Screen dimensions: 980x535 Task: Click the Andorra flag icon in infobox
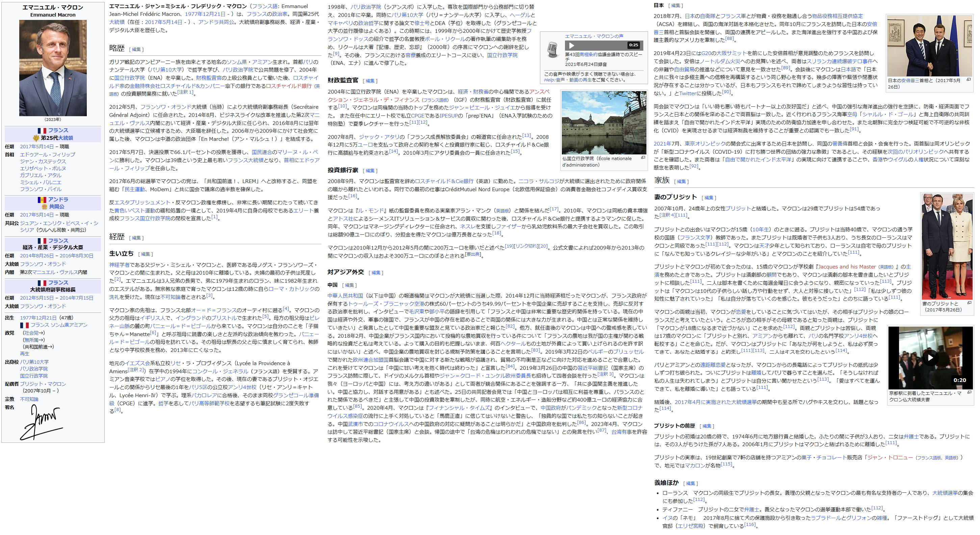pos(42,200)
